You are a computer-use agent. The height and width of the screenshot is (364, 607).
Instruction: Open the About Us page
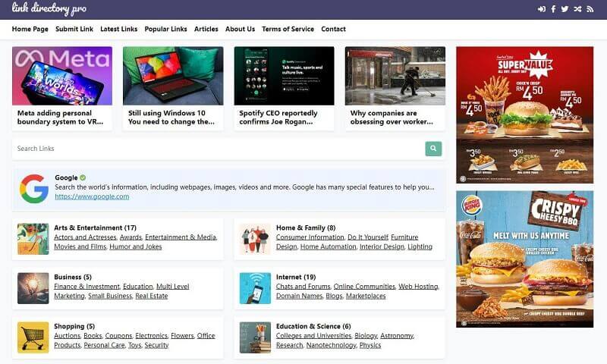click(x=240, y=29)
